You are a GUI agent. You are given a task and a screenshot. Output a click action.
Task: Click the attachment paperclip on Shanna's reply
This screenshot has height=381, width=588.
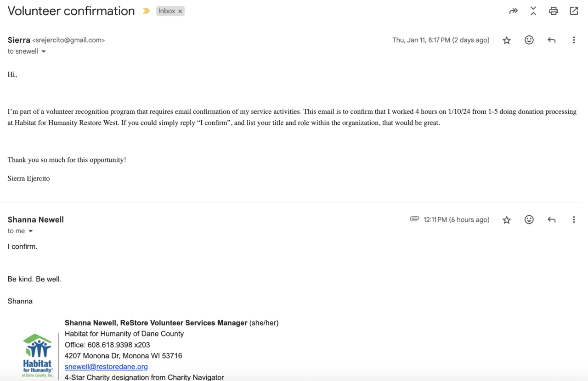pyautogui.click(x=414, y=219)
